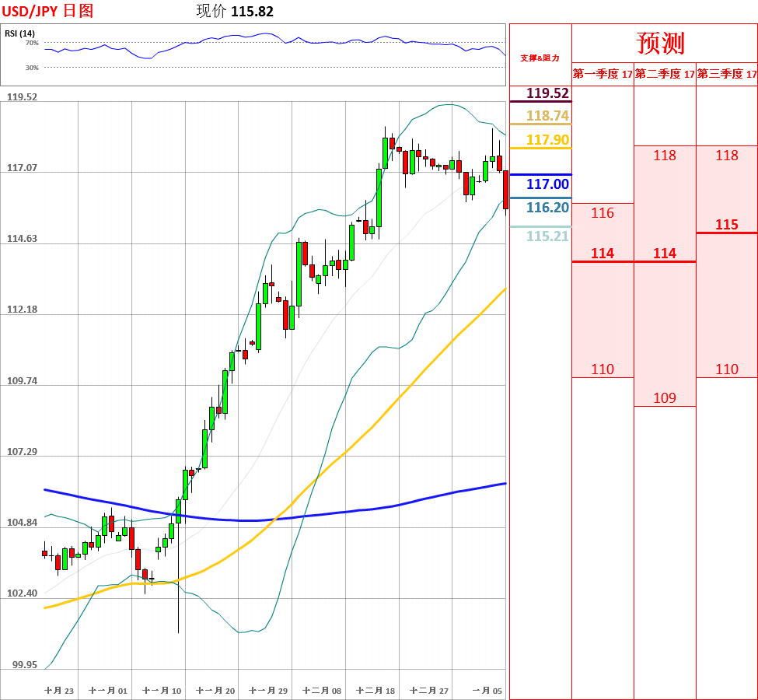
Task: Select the 116.20 support level
Action: click(x=548, y=208)
